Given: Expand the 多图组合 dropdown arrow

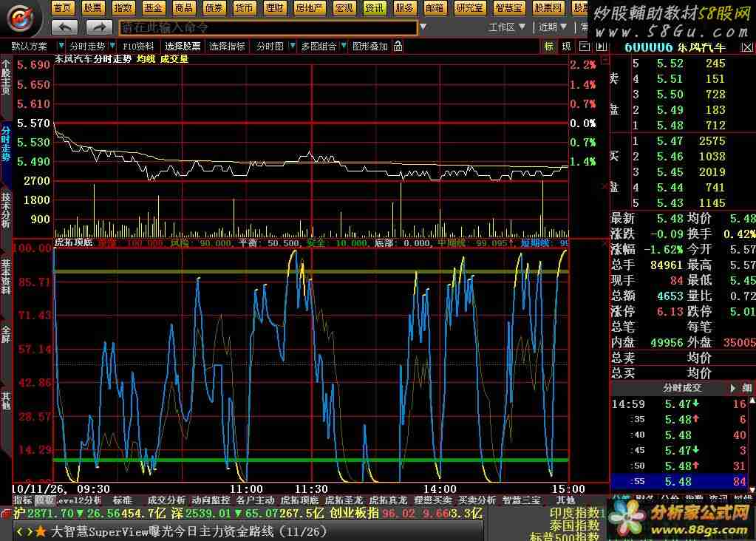Looking at the screenshot, I should point(344,47).
